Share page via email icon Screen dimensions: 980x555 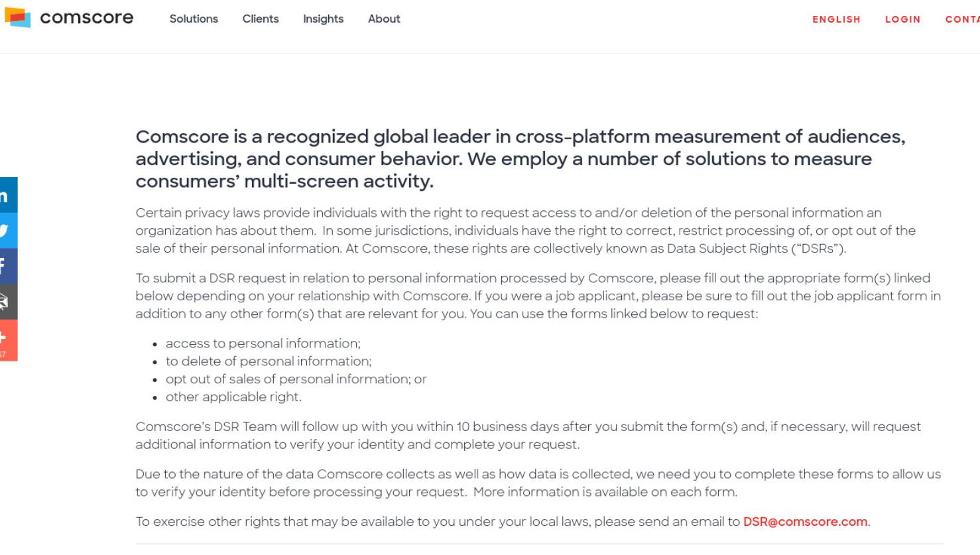coord(8,302)
